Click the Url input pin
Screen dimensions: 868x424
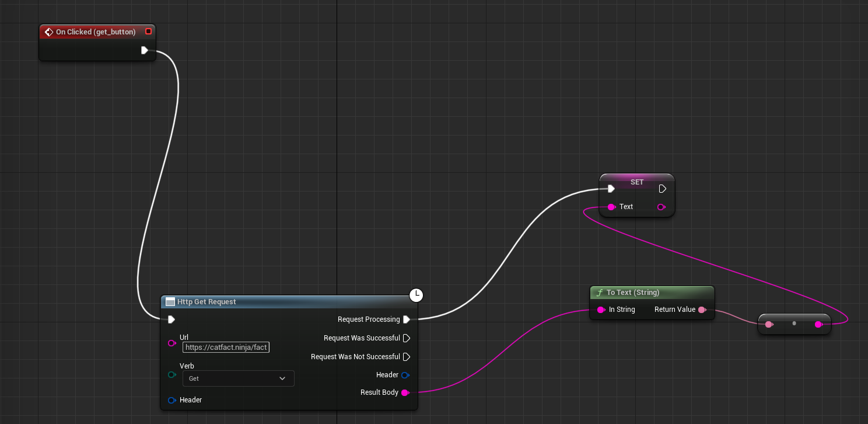tap(171, 343)
